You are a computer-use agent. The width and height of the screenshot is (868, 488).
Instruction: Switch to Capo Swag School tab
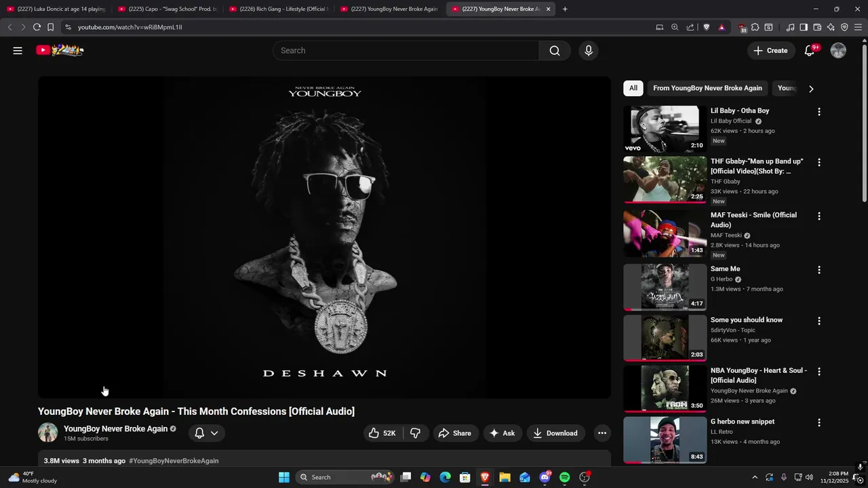tap(167, 9)
